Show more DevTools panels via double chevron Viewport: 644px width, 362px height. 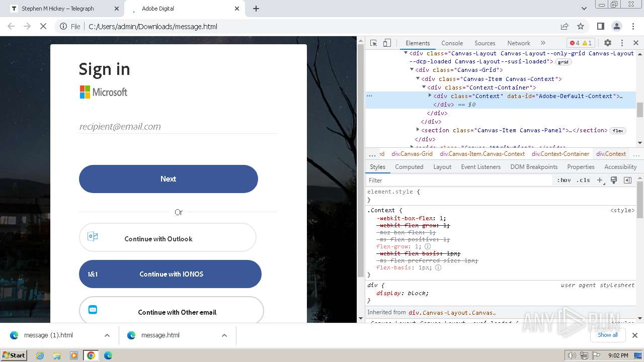(x=543, y=43)
